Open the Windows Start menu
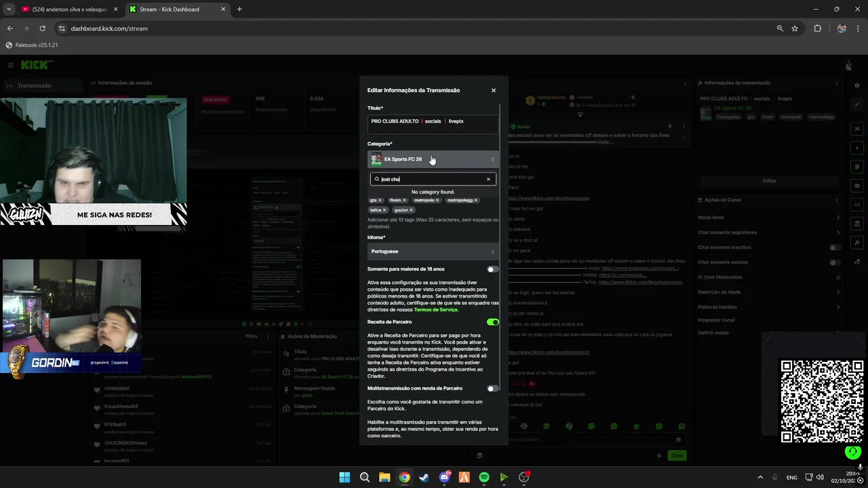The height and width of the screenshot is (488, 868). click(x=344, y=477)
